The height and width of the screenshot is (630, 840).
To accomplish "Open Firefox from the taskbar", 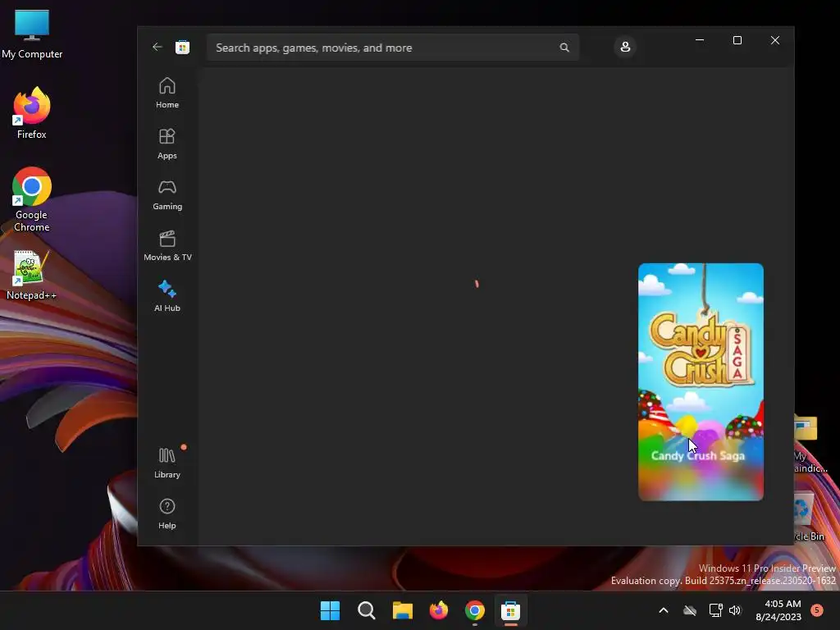I will (439, 610).
